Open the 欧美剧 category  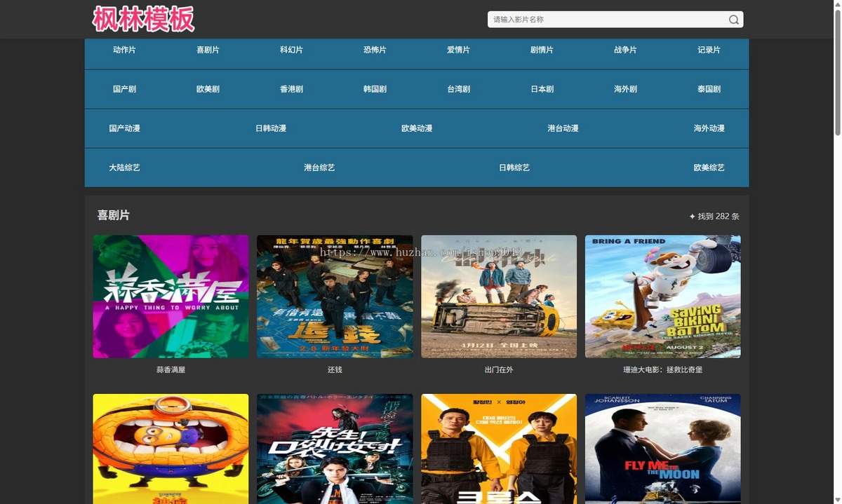(x=208, y=89)
